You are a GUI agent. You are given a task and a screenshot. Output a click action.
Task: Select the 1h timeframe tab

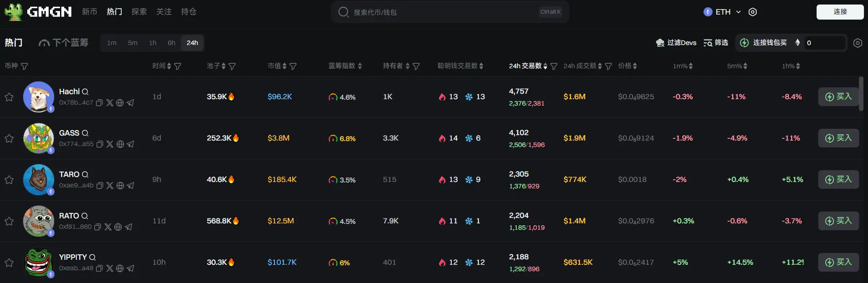click(153, 43)
